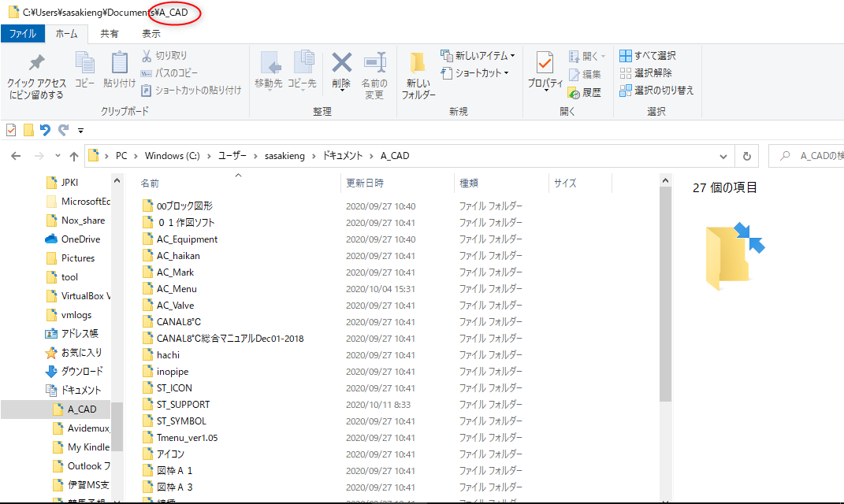Toggle item checkboxes via quick access icon
Screen dimensions: 844x504
pos(10,131)
